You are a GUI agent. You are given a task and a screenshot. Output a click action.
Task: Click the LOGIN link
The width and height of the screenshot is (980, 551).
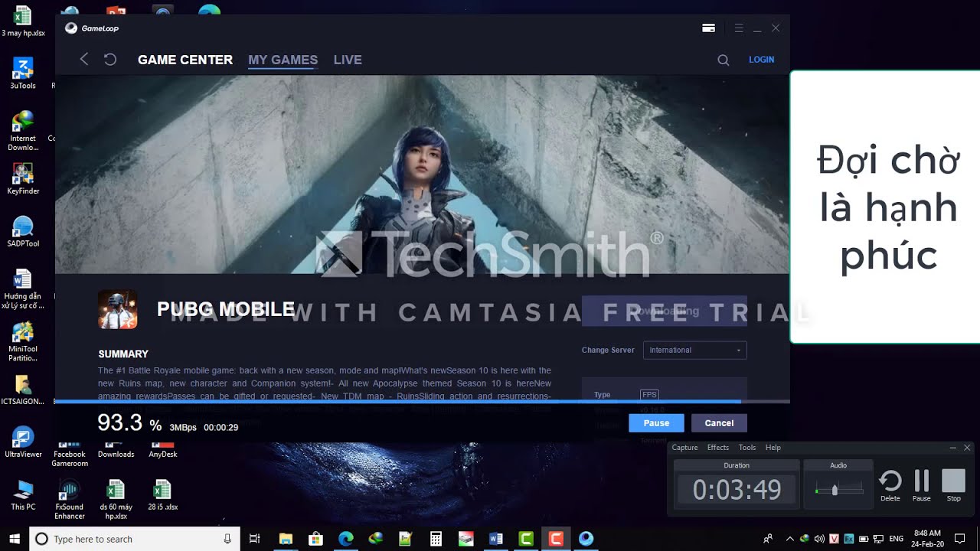pyautogui.click(x=761, y=60)
